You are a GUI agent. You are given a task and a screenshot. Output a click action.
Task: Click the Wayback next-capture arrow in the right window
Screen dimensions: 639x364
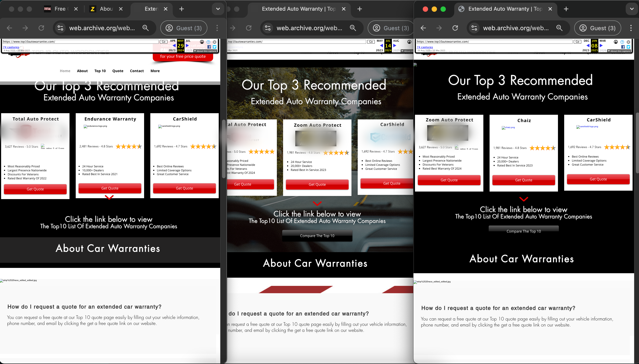(601, 45)
